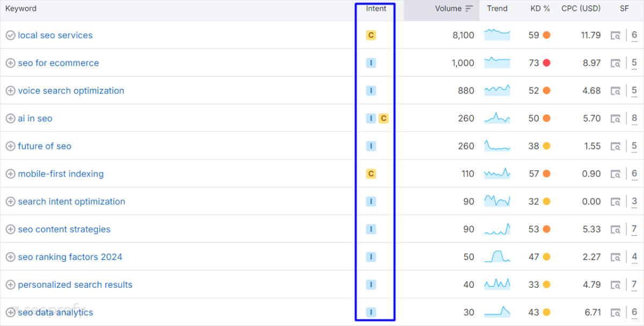Click commercial intent badge for local seo services
Viewport: 644px width, 326px height.
point(371,35)
